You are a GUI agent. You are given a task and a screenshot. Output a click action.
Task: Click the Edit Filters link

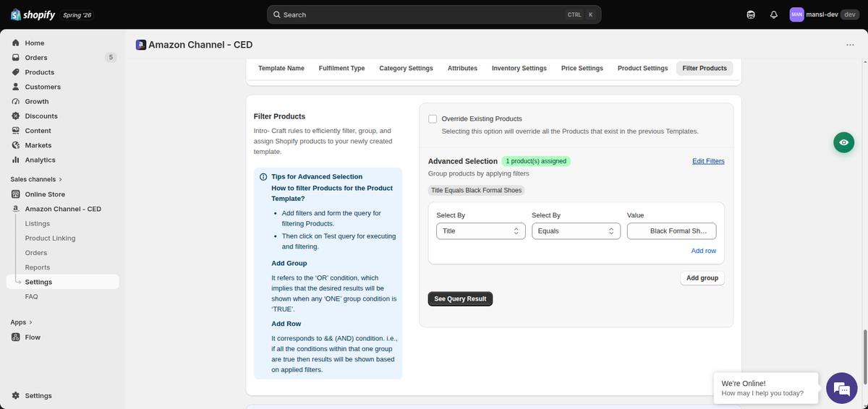[x=708, y=161]
